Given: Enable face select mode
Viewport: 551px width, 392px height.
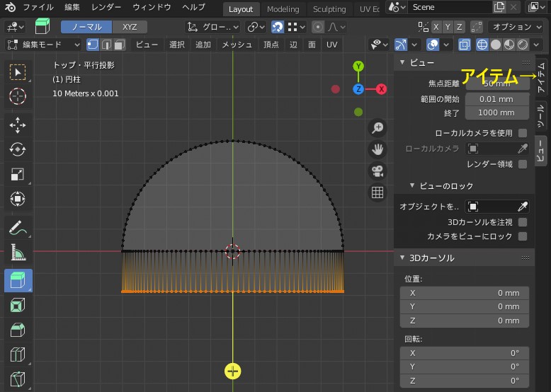Looking at the screenshot, I should pos(120,45).
